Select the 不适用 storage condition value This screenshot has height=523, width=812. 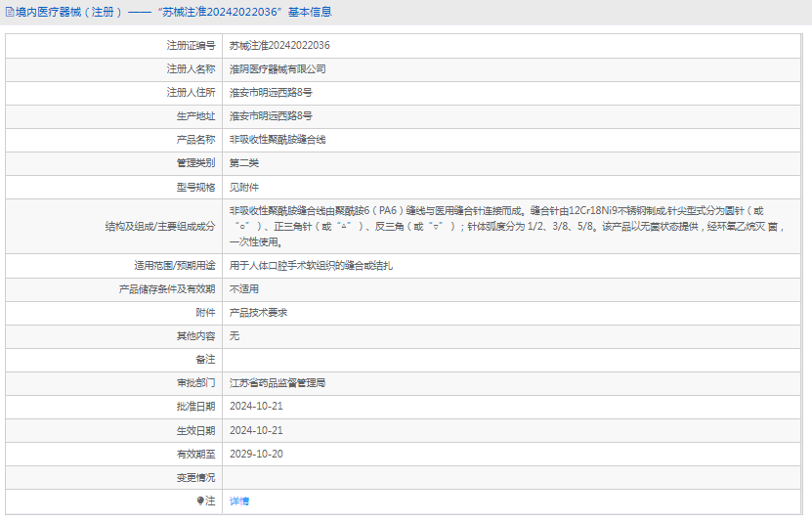[244, 289]
